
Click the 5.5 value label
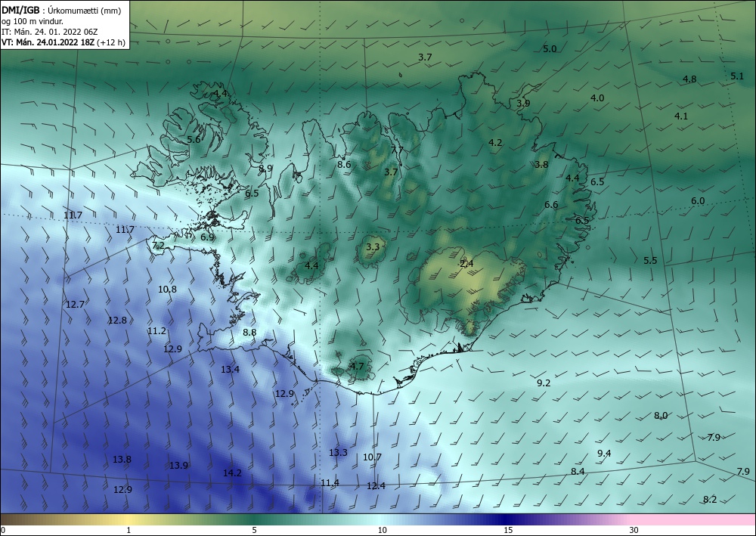coord(650,260)
